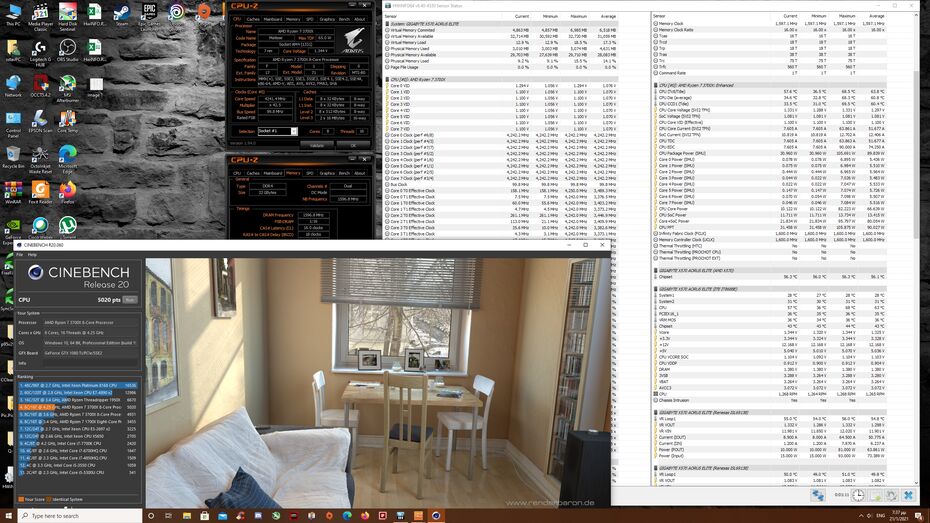
Task: Click Your Score legend swatch in Cinebench
Action: pyautogui.click(x=21, y=499)
